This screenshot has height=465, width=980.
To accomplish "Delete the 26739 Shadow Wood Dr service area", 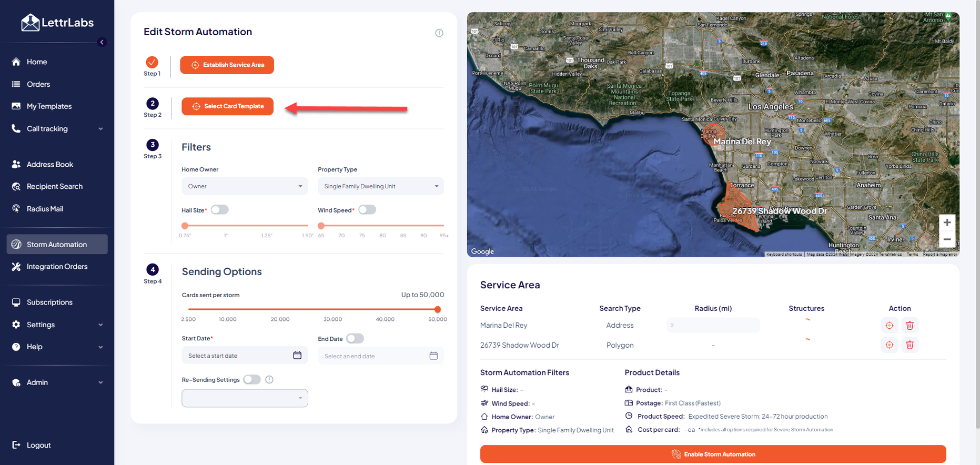I will click(x=910, y=345).
